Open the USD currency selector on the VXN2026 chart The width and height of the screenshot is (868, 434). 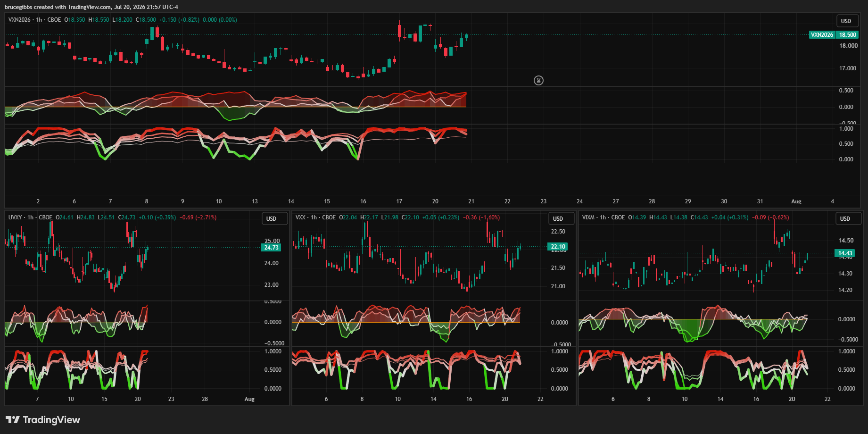(x=846, y=21)
